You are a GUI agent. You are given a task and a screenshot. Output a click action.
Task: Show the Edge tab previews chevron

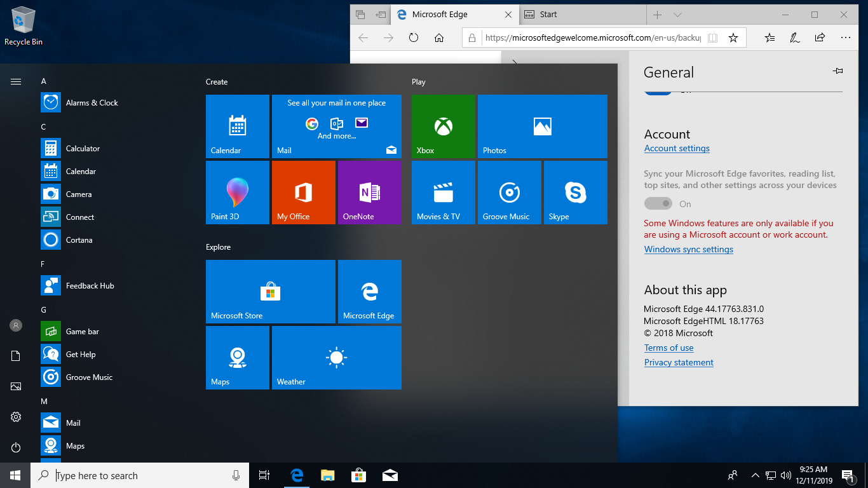[677, 15]
